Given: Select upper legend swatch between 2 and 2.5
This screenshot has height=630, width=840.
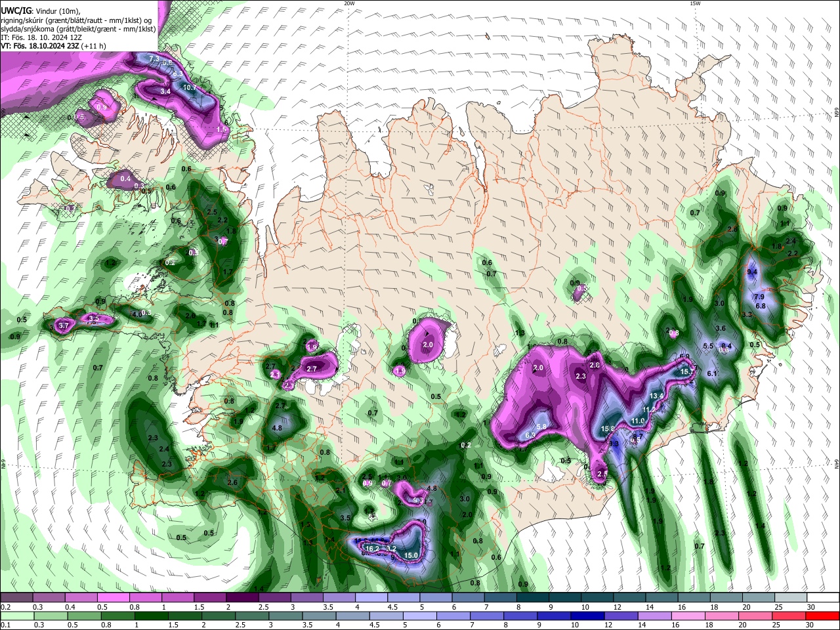Looking at the screenshot, I should tap(241, 598).
